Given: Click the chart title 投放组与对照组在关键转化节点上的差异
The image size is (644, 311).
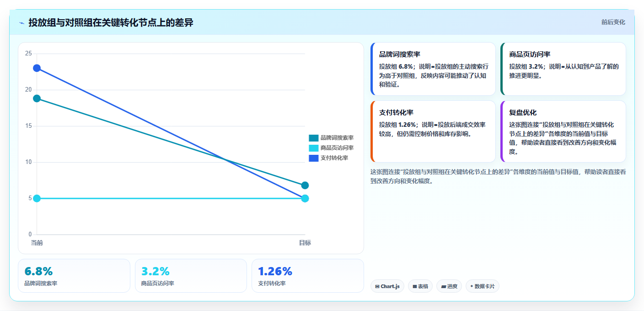Looking at the screenshot, I should pos(111,22).
